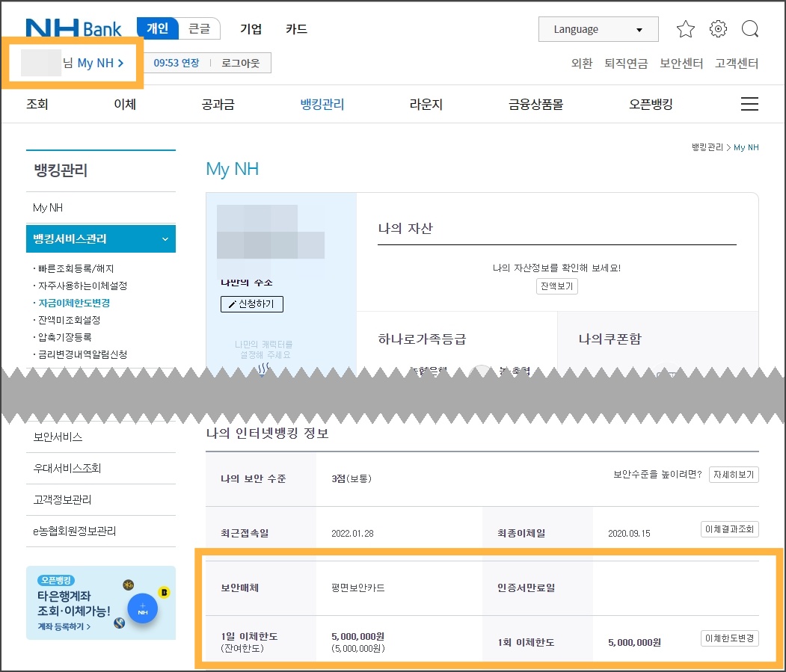Viewport: 786px width, 672px height.
Task: Open the 오픈뱅킹 main menu
Action: click(x=651, y=104)
